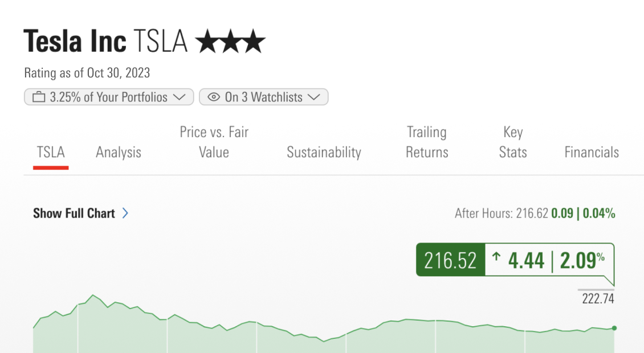Go to the Trailing Returns tab
Image resolution: width=644 pixels, height=353 pixels.
tap(427, 142)
